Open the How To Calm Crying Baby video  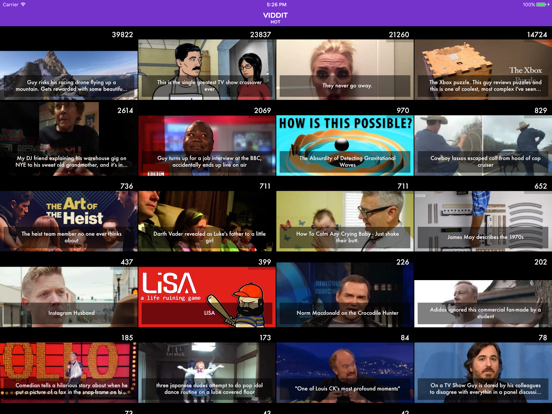(345, 221)
